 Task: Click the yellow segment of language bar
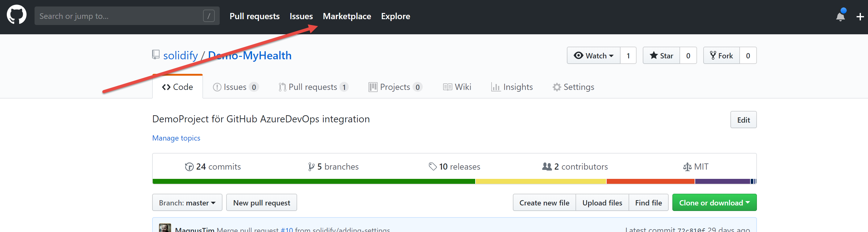point(541,181)
